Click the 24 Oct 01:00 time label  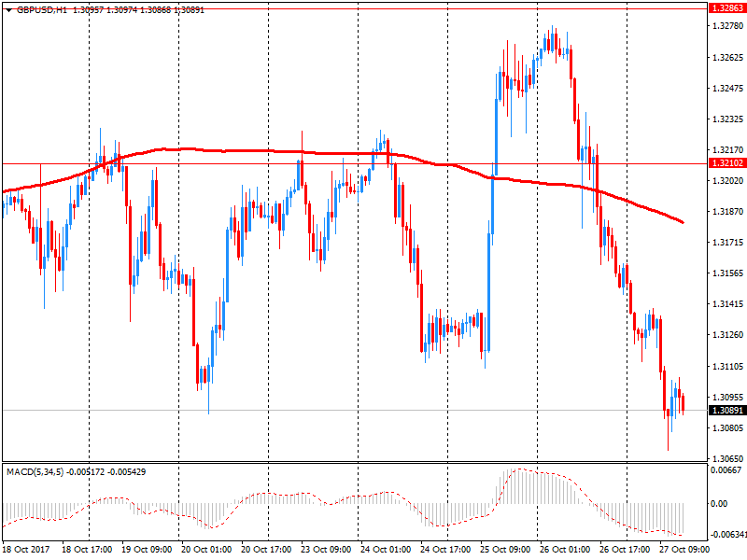click(386, 550)
